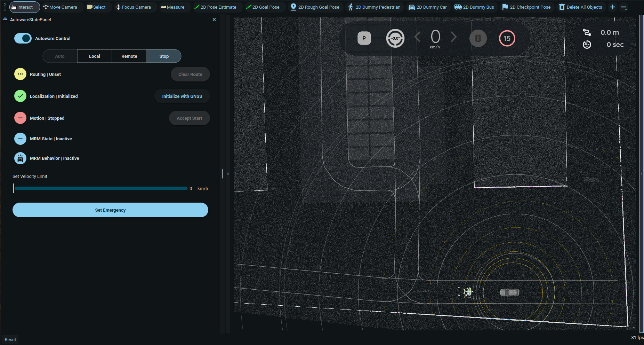Open the minus remove-tool dropdown
Viewport: 644px width, 345px height.
coord(624,7)
